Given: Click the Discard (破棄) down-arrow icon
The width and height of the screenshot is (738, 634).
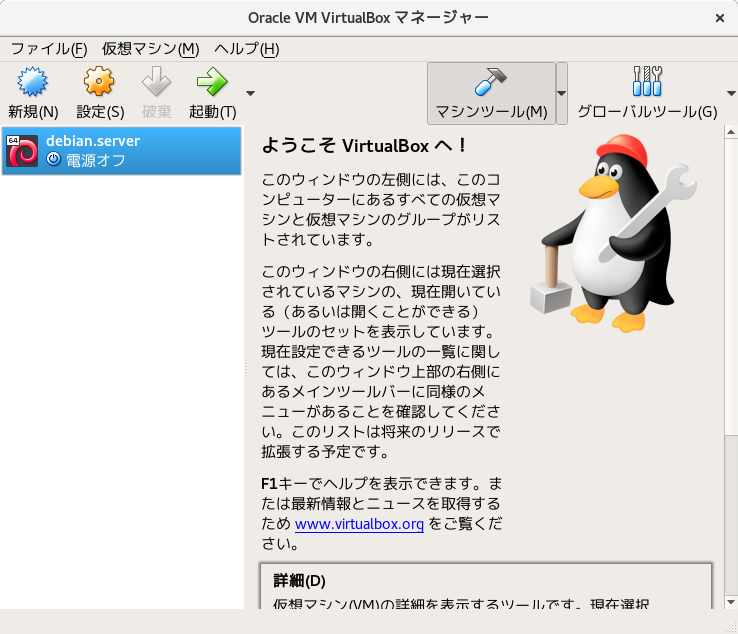Looking at the screenshot, I should (x=156, y=81).
